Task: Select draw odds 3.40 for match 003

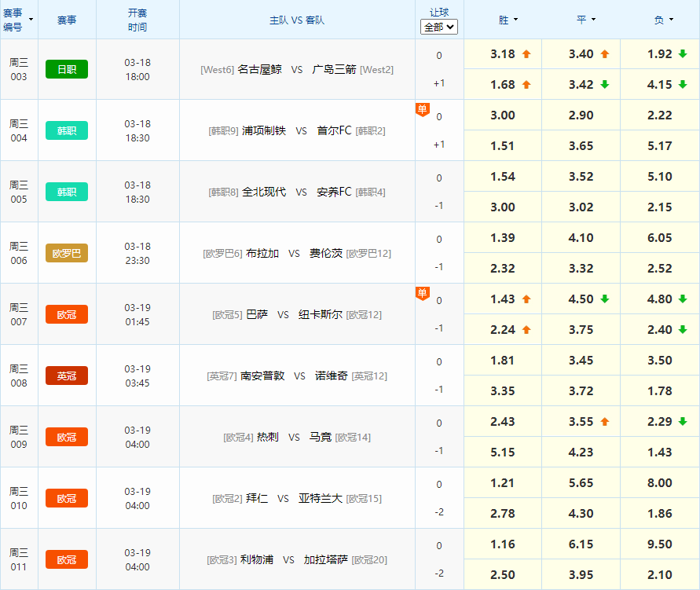Action: click(x=581, y=54)
